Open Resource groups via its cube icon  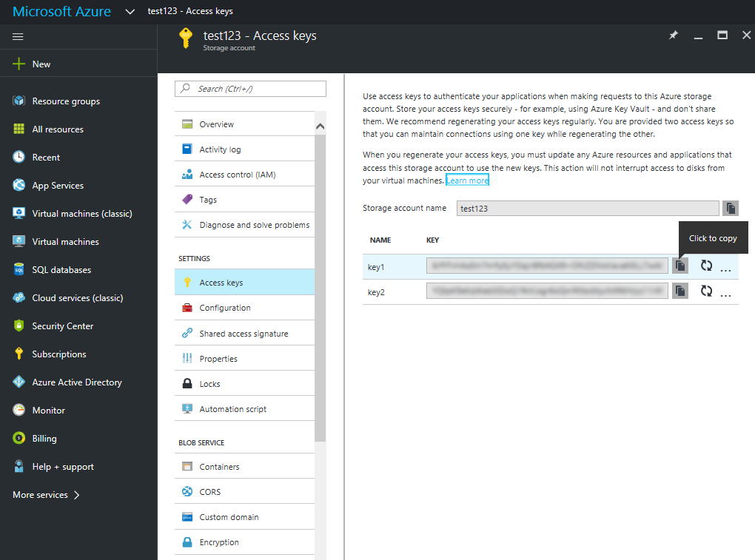click(19, 101)
